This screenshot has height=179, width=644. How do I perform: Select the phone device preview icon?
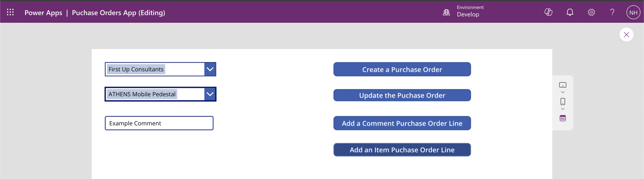click(563, 102)
